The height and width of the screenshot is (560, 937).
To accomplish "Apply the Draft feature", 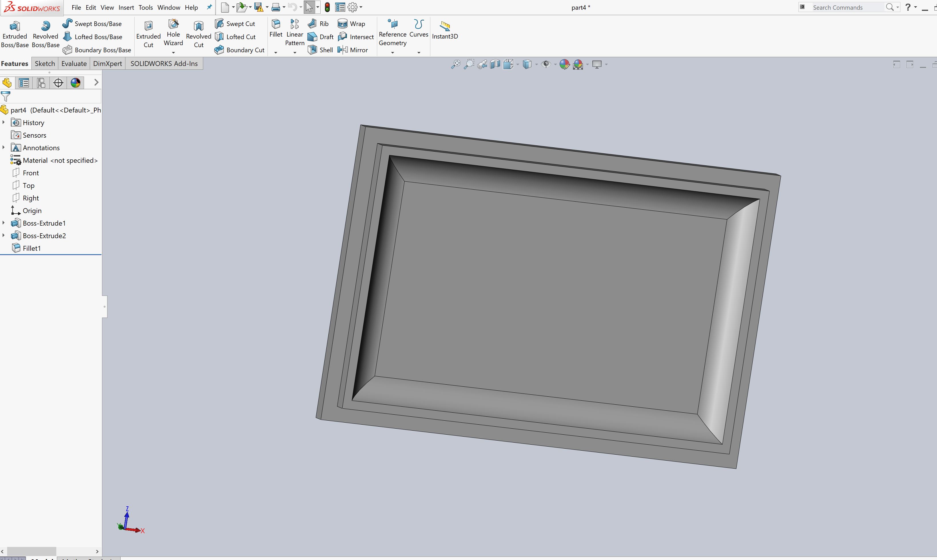I will click(x=320, y=37).
